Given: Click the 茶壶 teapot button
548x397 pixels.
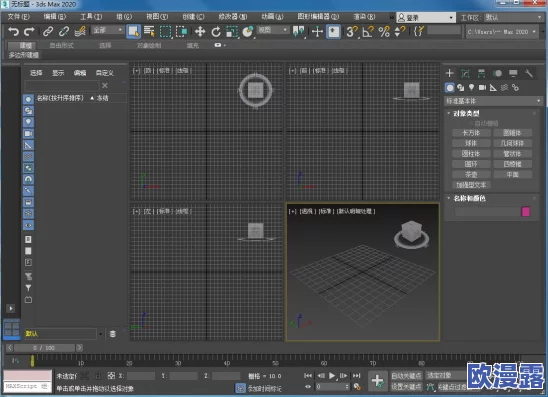Looking at the screenshot, I should point(471,174).
